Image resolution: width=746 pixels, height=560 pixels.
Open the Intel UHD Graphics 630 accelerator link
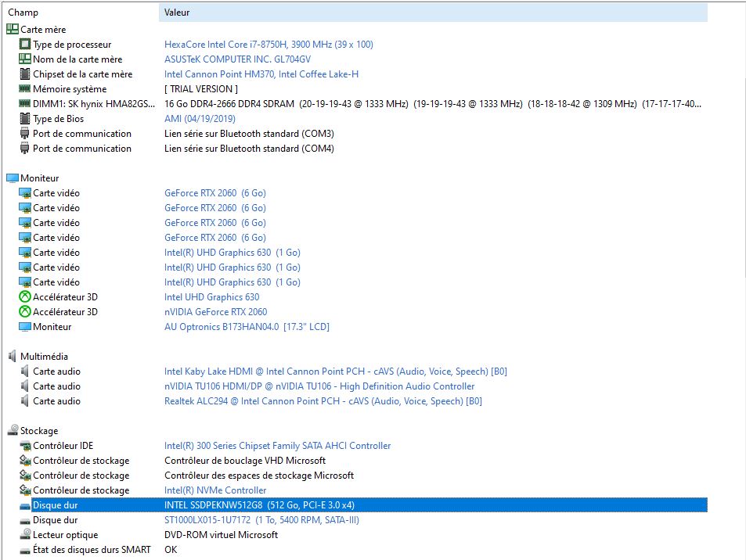pyautogui.click(x=211, y=297)
